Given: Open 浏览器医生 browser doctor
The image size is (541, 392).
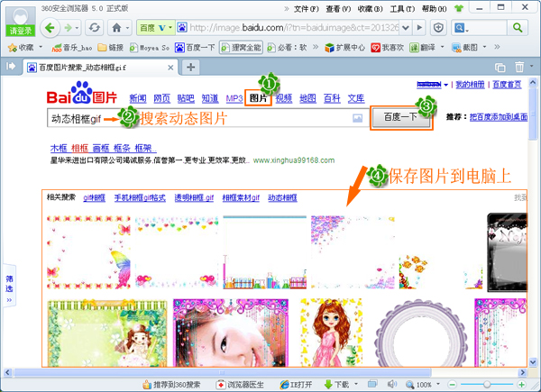Looking at the screenshot, I should click(x=240, y=385).
